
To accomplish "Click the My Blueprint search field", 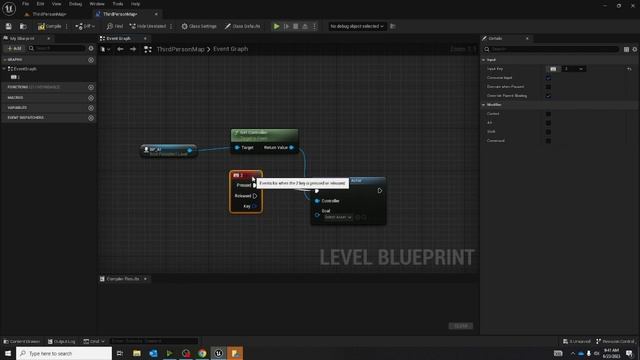I will tap(57, 48).
